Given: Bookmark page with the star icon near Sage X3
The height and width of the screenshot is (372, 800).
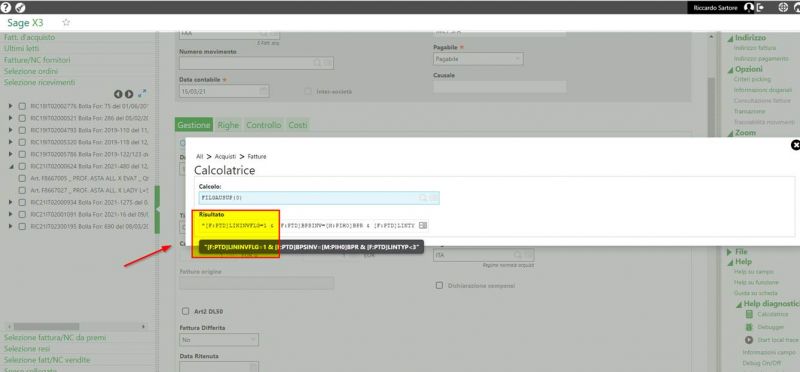Looking at the screenshot, I should point(66,23).
